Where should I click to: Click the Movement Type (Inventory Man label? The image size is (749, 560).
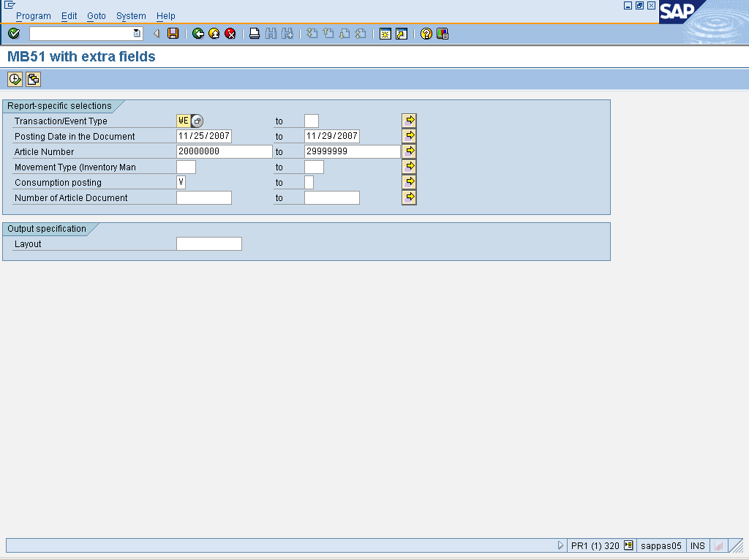[75, 167]
